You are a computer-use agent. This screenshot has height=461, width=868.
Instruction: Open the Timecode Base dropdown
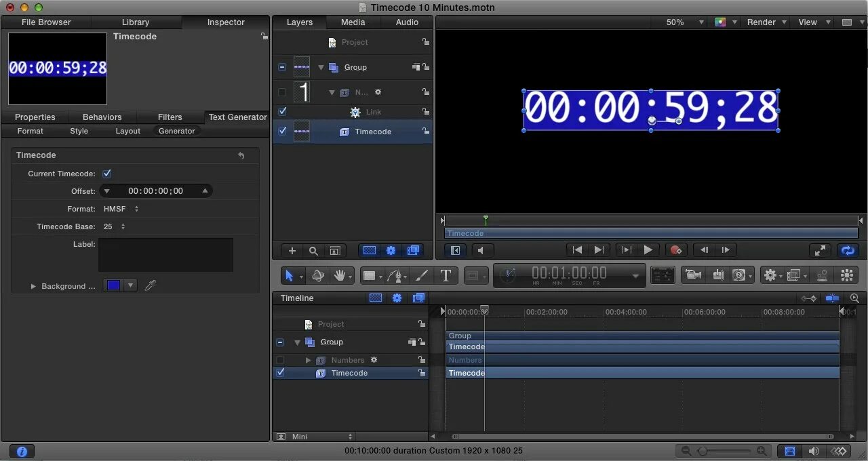point(115,226)
